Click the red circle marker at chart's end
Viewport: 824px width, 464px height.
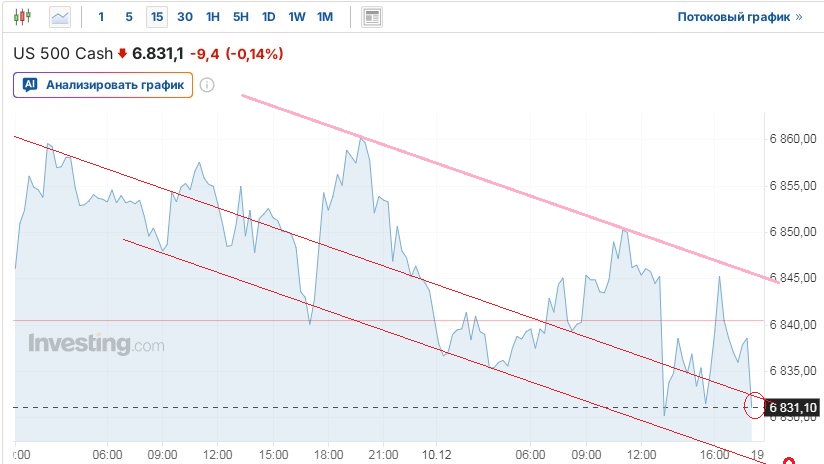pyautogui.click(x=754, y=404)
